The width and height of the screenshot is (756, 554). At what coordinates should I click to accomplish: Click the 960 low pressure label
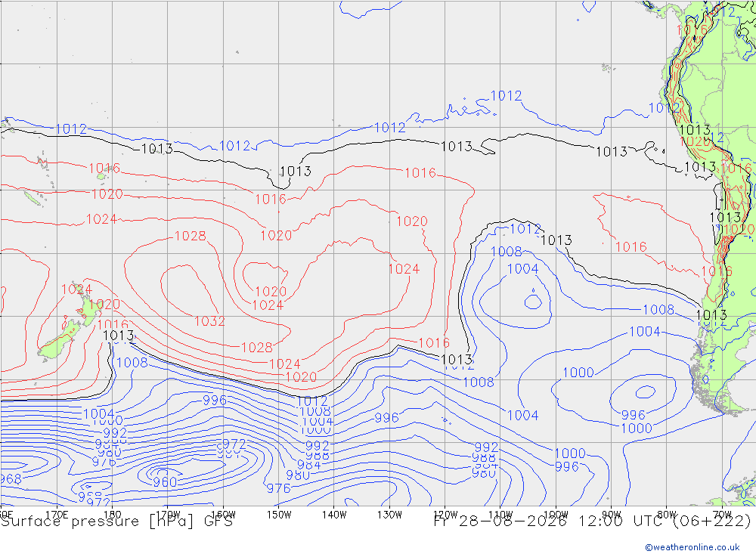coord(165,481)
